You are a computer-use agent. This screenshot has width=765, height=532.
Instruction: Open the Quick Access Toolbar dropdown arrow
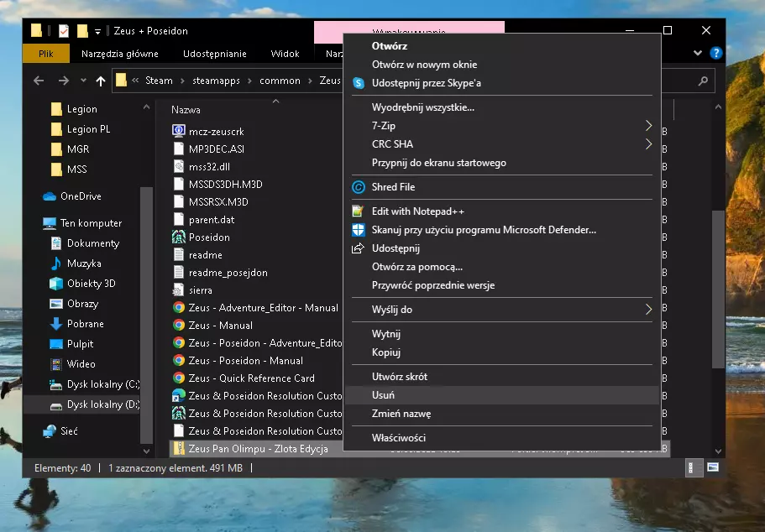pos(98,31)
